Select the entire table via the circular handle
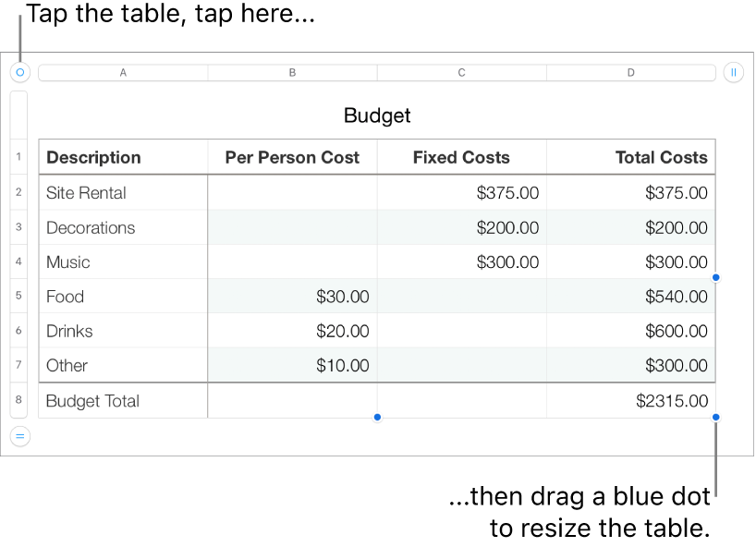This screenshot has width=756, height=547. 18,72
